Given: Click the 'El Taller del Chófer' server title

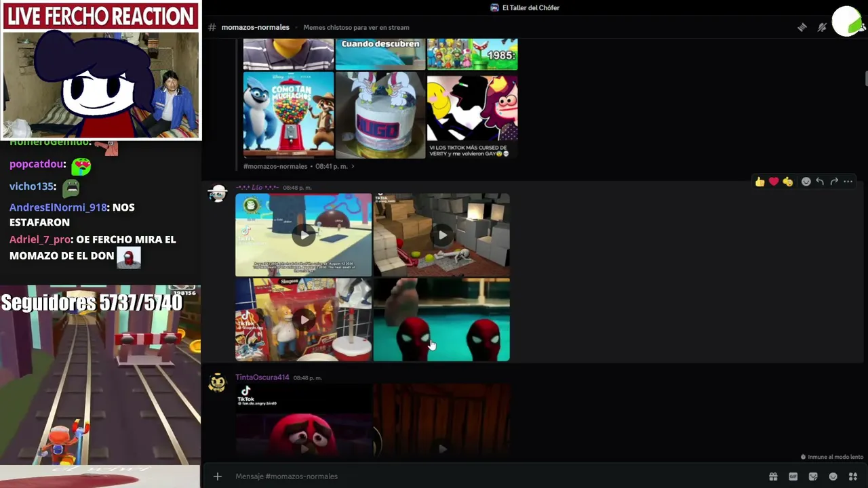Looking at the screenshot, I should (x=531, y=7).
